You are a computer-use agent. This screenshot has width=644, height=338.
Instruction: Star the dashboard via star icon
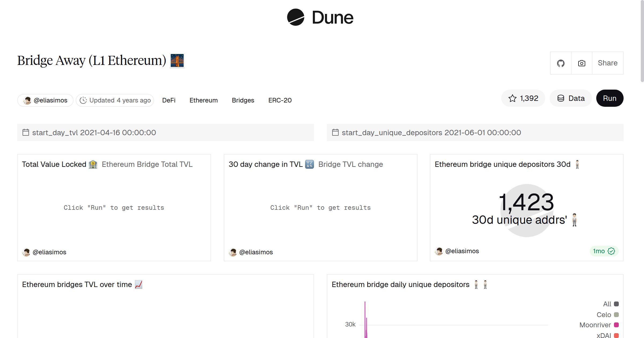[x=513, y=98]
